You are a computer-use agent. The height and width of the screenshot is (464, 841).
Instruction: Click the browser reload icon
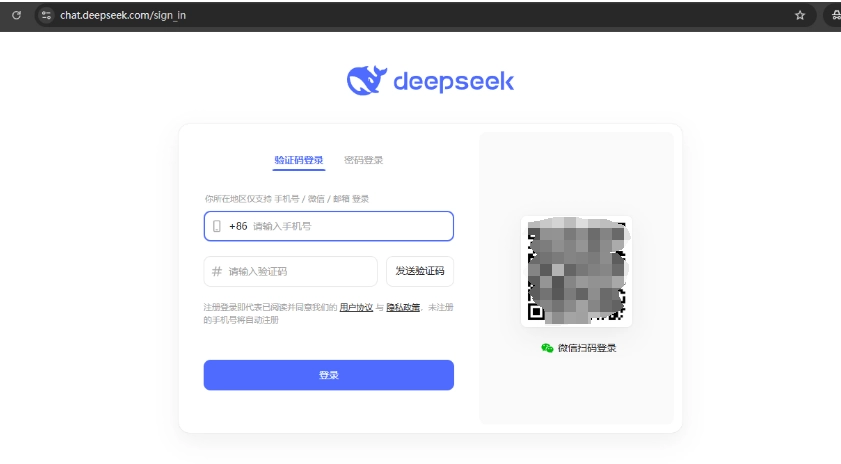16,16
